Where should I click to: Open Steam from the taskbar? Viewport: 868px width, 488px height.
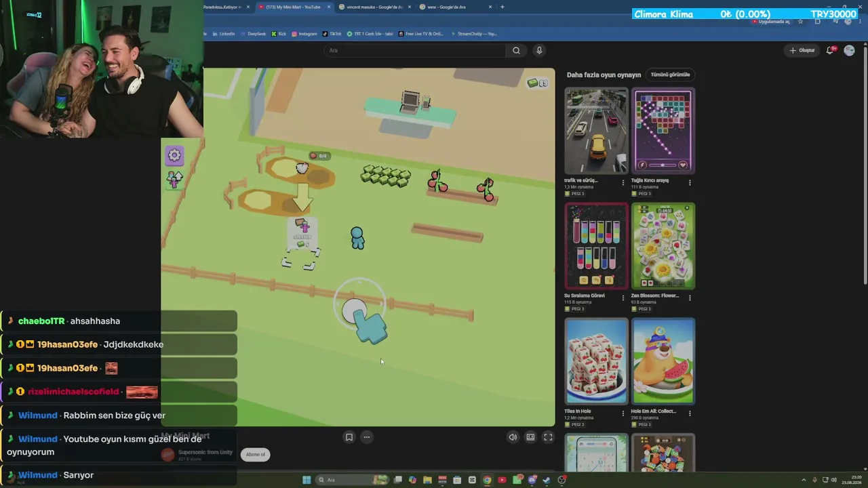coord(547,480)
